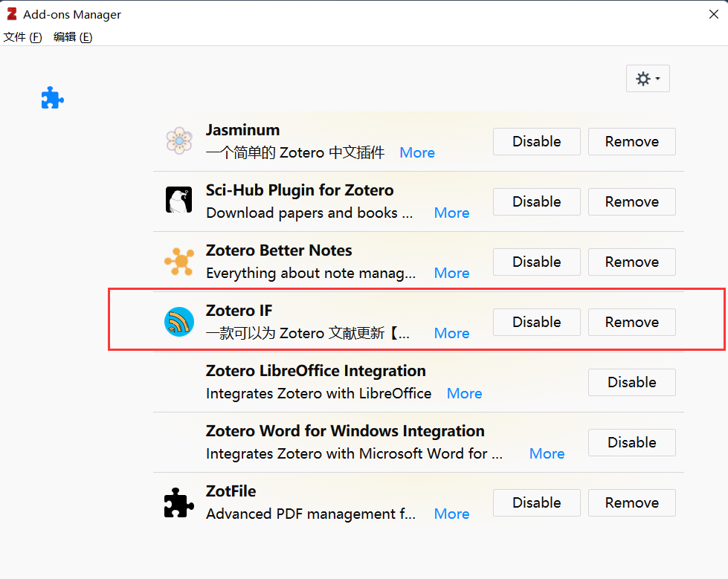Image resolution: width=728 pixels, height=579 pixels.
Task: Click description 'Download papers and books ...'
Action: 309,213
